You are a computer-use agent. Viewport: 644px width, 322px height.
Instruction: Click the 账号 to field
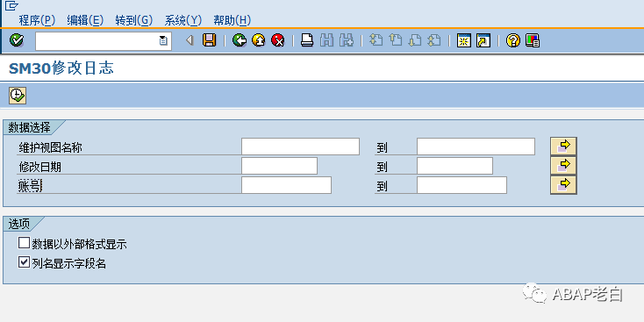coord(462,185)
